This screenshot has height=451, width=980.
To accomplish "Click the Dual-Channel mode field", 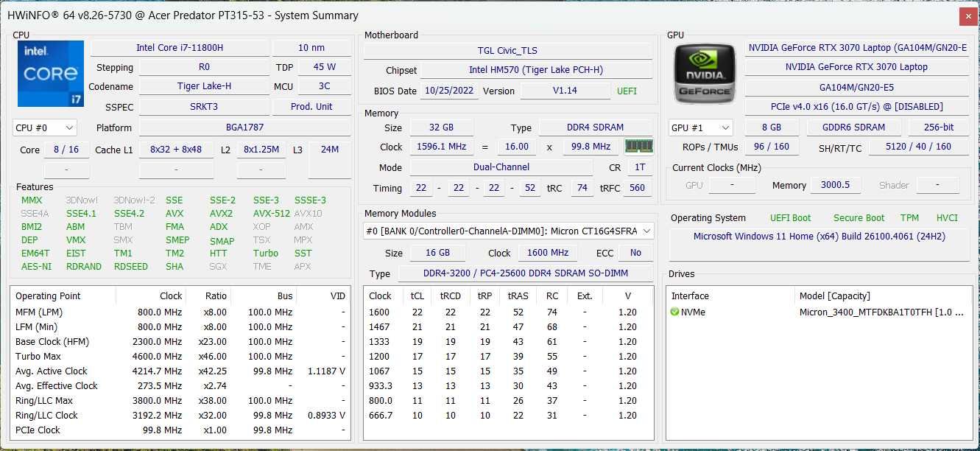I will point(502,167).
